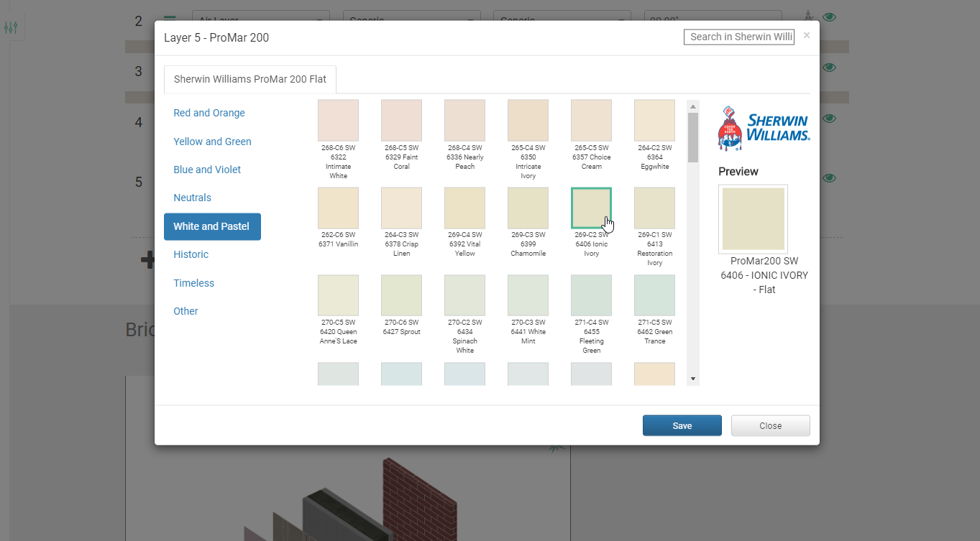Toggle visibility eye for layer 3
Screen dimensions: 980x541
point(829,68)
